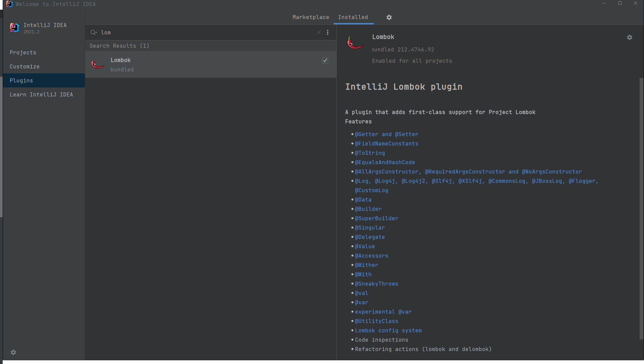Open the @ToString link
This screenshot has width=644, height=364.
(370, 153)
